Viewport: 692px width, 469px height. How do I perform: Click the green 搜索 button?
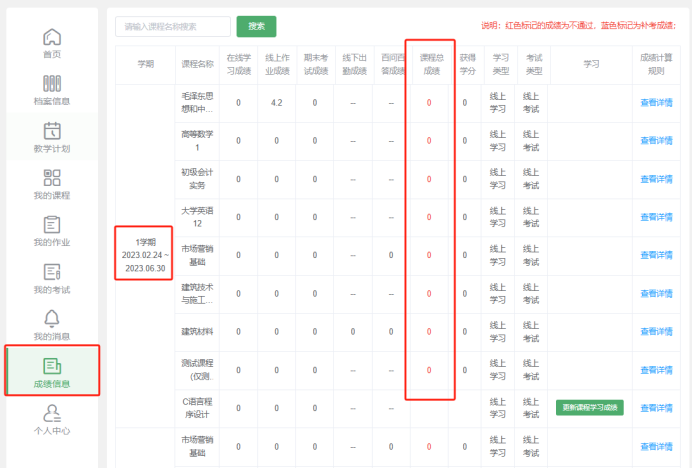(x=256, y=26)
